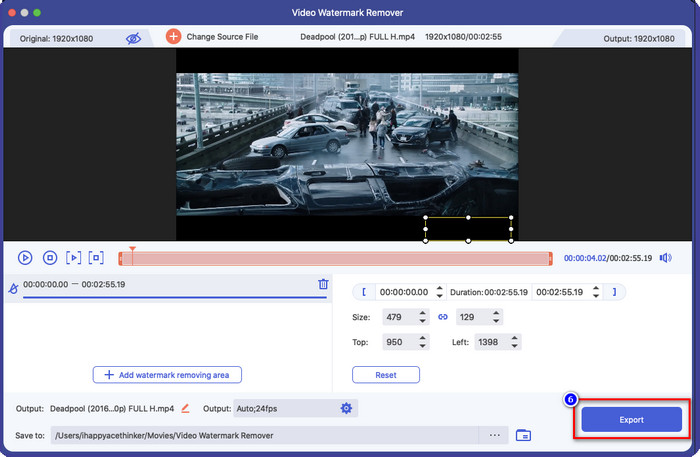Toggle the aspect ratio link icon

pyautogui.click(x=442, y=317)
